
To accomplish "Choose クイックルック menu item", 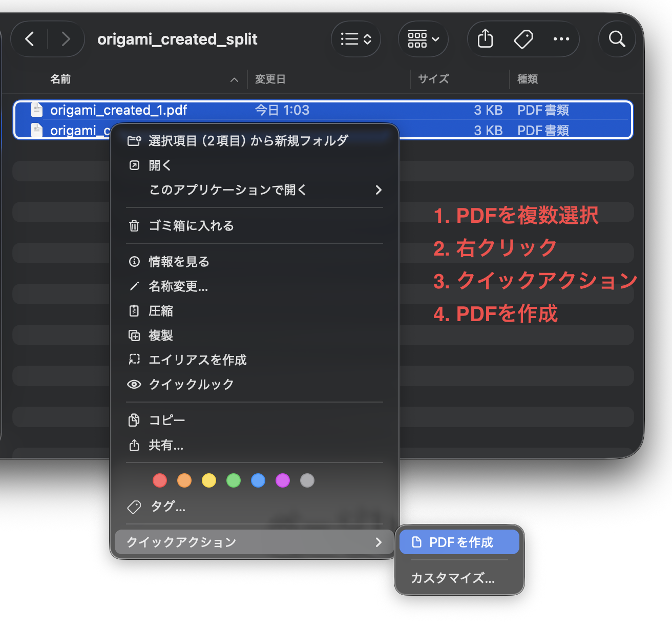I will click(255, 384).
